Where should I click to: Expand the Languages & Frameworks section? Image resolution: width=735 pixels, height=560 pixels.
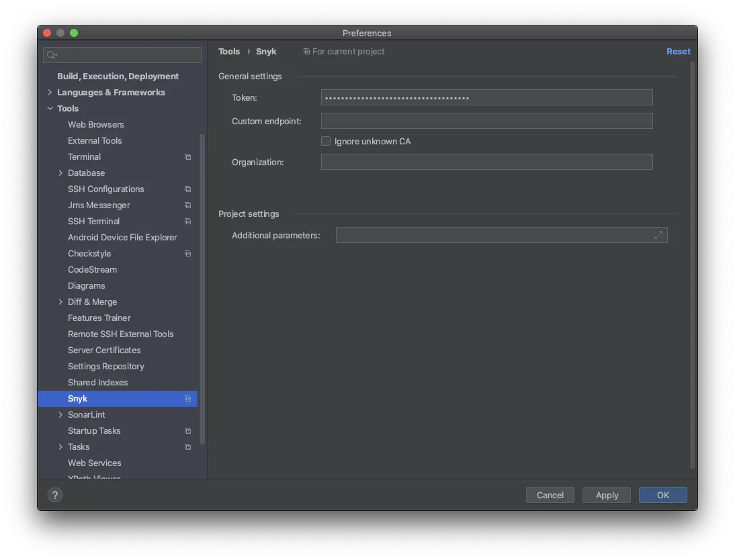coord(50,93)
